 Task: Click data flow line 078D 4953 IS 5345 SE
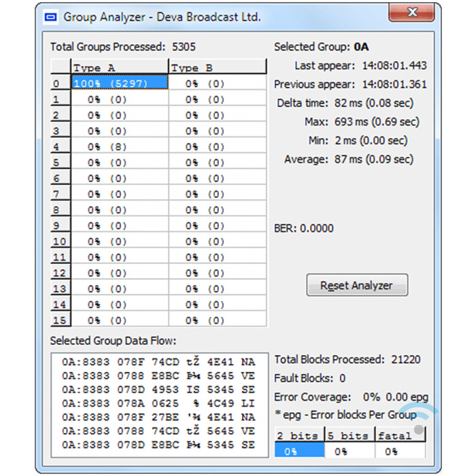tap(158, 389)
